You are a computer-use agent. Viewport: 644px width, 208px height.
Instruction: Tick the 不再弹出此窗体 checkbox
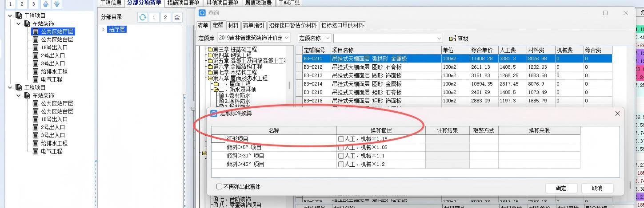point(219,187)
